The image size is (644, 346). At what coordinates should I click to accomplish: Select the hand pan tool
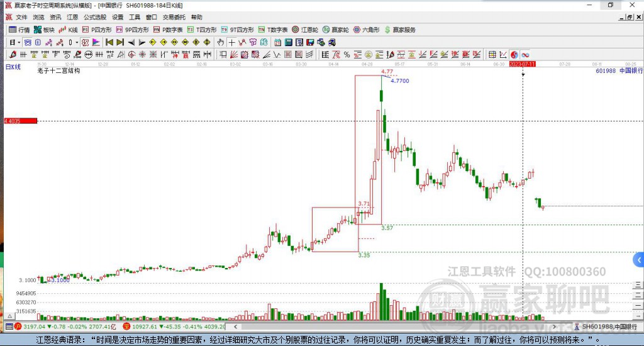point(221,42)
